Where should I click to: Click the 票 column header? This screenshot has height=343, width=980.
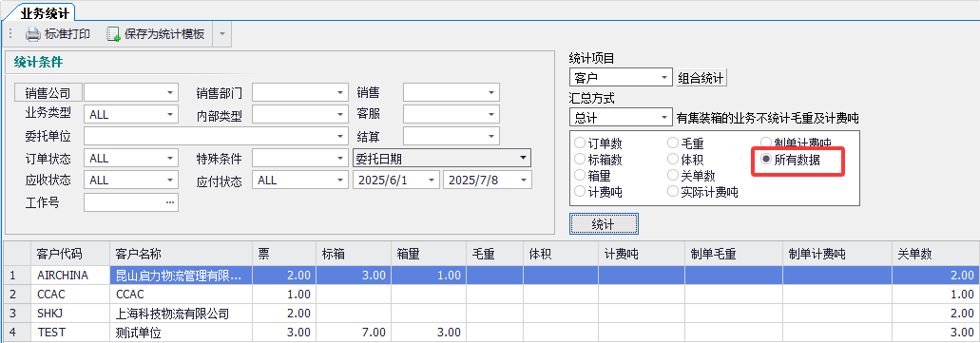pyautogui.click(x=284, y=255)
